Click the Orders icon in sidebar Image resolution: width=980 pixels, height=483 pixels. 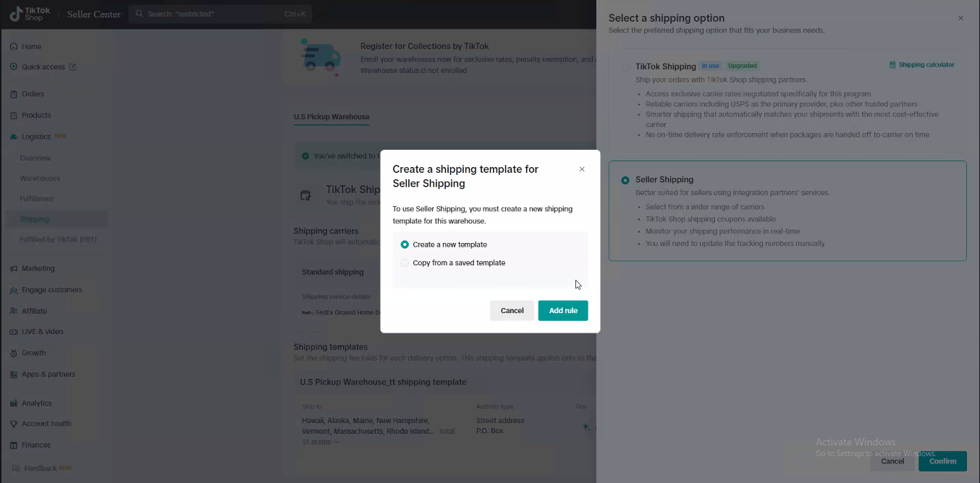(x=14, y=94)
